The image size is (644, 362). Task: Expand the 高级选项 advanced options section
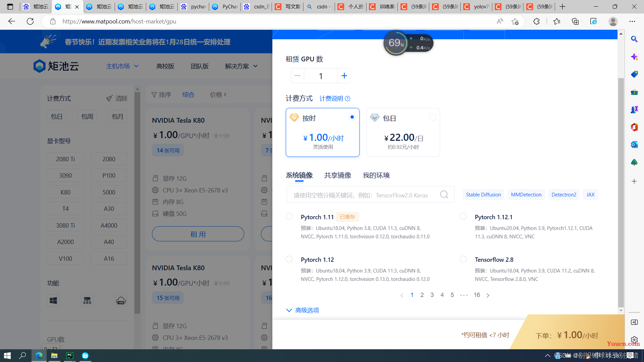[303, 310]
